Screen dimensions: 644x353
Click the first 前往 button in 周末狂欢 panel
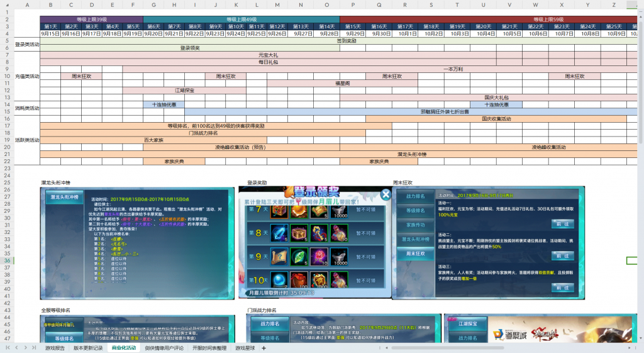tap(562, 224)
